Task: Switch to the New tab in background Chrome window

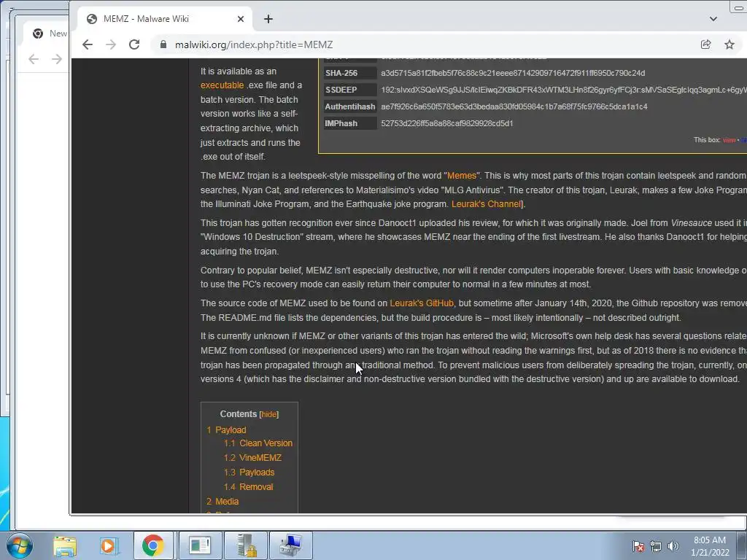Action: (47, 34)
